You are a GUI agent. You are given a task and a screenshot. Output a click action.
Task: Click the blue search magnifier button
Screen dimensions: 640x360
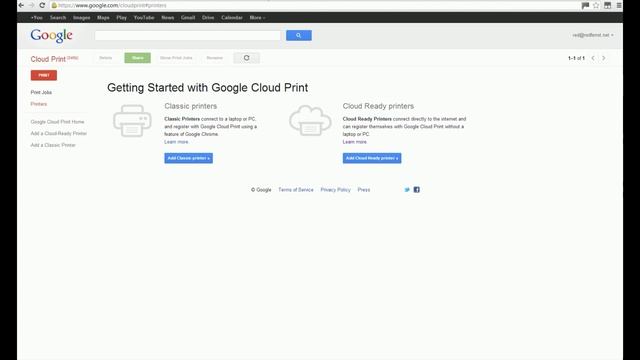coord(299,36)
